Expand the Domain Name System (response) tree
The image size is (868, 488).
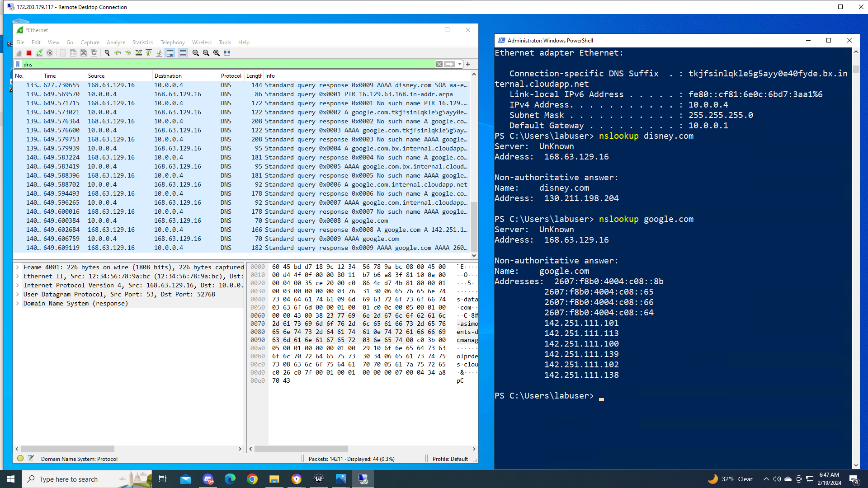click(18, 303)
